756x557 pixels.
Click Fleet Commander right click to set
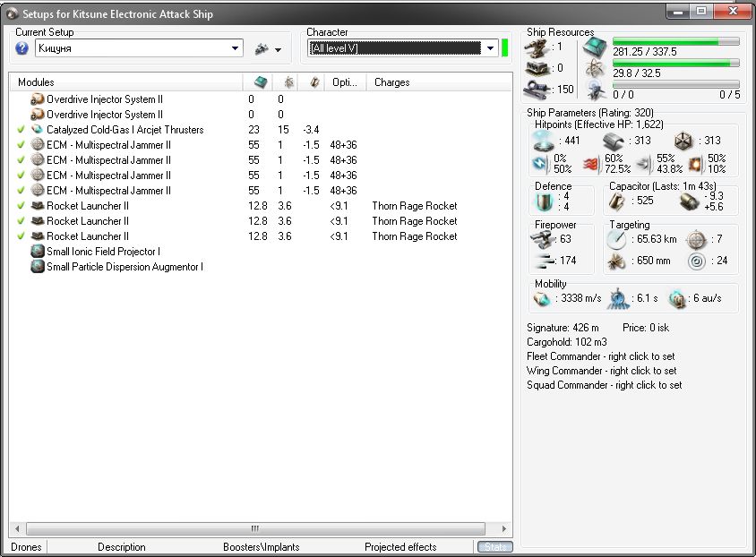(x=601, y=356)
